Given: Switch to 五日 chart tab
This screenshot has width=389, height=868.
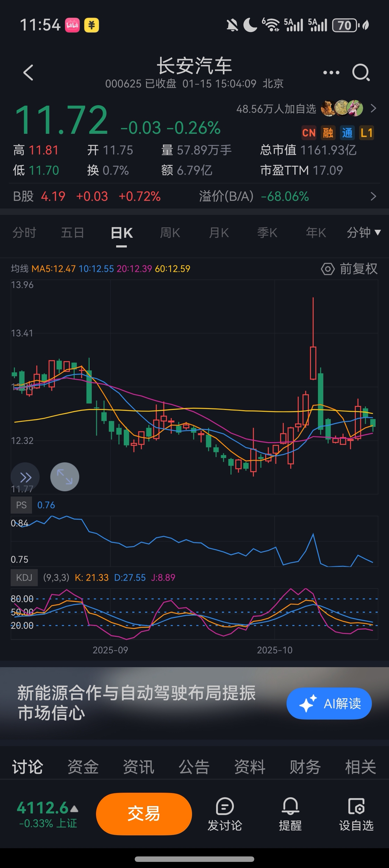Looking at the screenshot, I should (x=73, y=233).
